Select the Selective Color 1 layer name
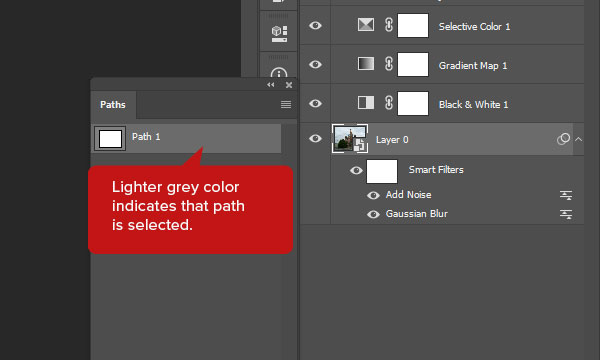Viewport: 600px width, 360px height. tap(474, 26)
